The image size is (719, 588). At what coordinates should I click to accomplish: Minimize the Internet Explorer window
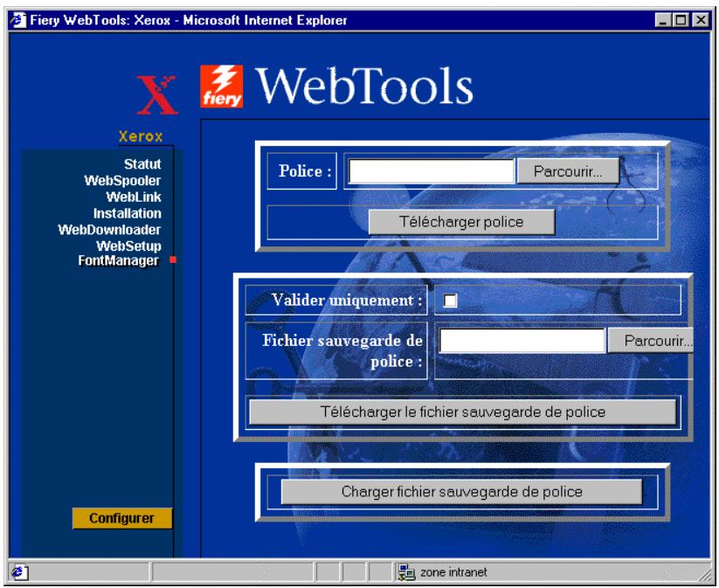coord(662,20)
